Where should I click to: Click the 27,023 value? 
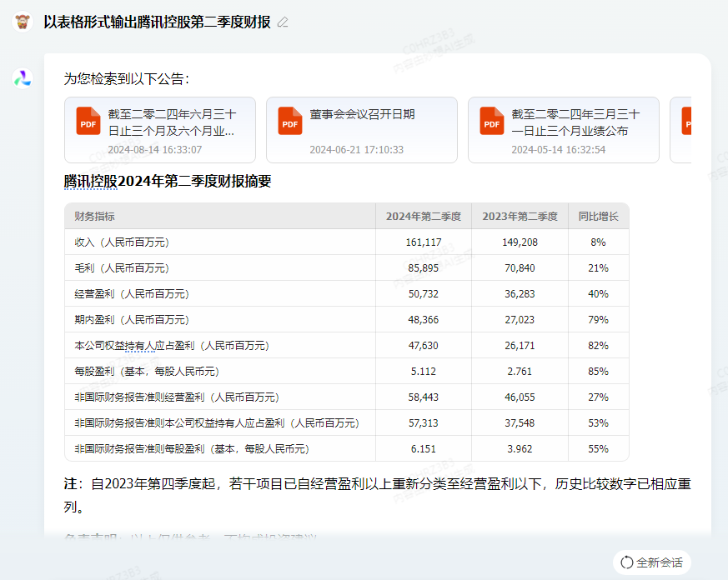coord(520,320)
